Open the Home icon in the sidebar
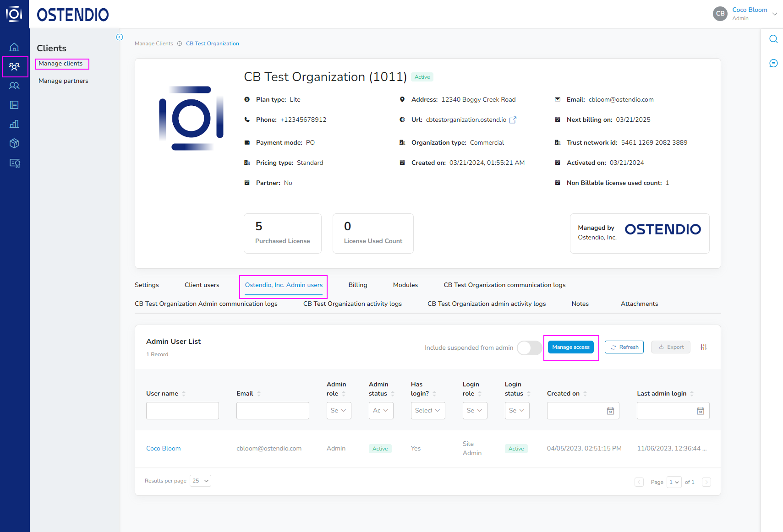Image resolution: width=783 pixels, height=532 pixels. [x=14, y=47]
